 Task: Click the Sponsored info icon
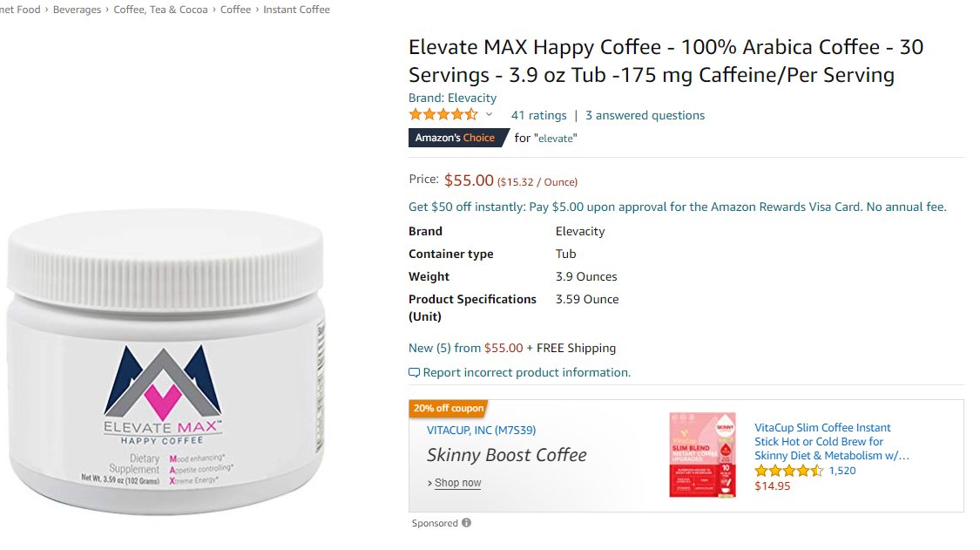(466, 522)
